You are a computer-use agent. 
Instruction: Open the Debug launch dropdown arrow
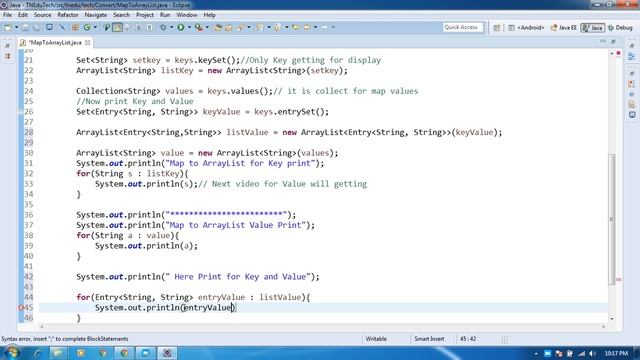171,27
